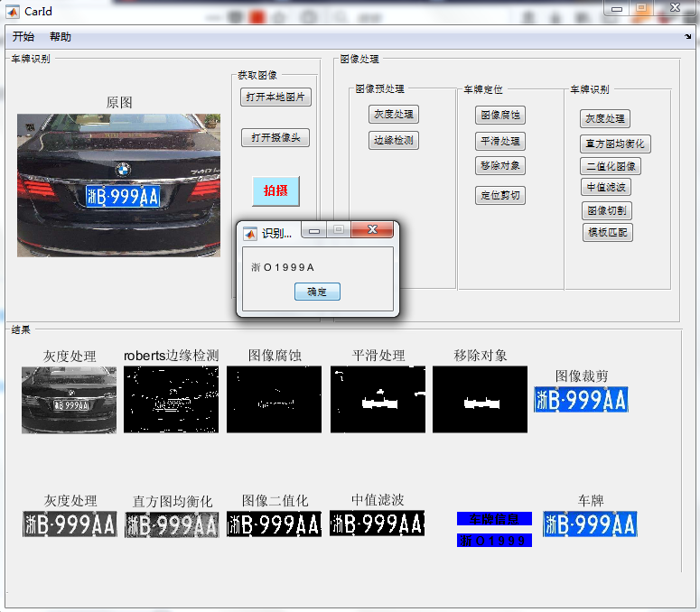Open the 开始 menu
This screenshot has height=612, width=700.
point(23,37)
